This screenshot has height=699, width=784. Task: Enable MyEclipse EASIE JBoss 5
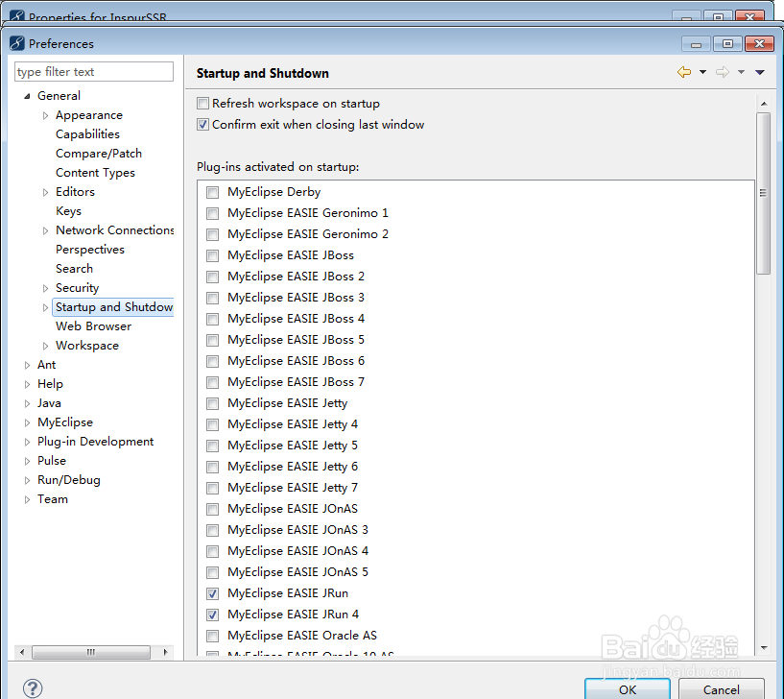tap(212, 340)
